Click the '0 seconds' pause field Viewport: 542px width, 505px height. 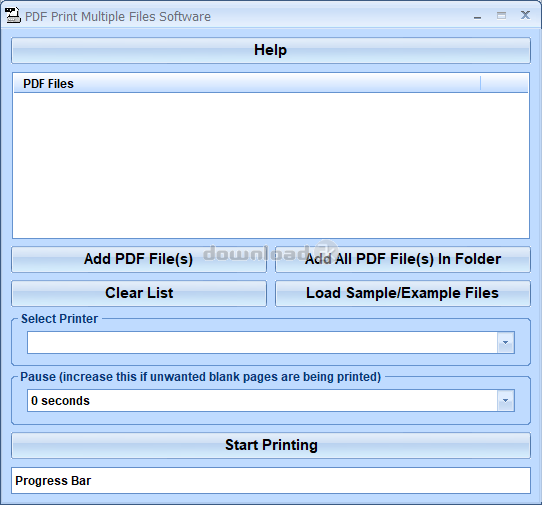[x=262, y=401]
